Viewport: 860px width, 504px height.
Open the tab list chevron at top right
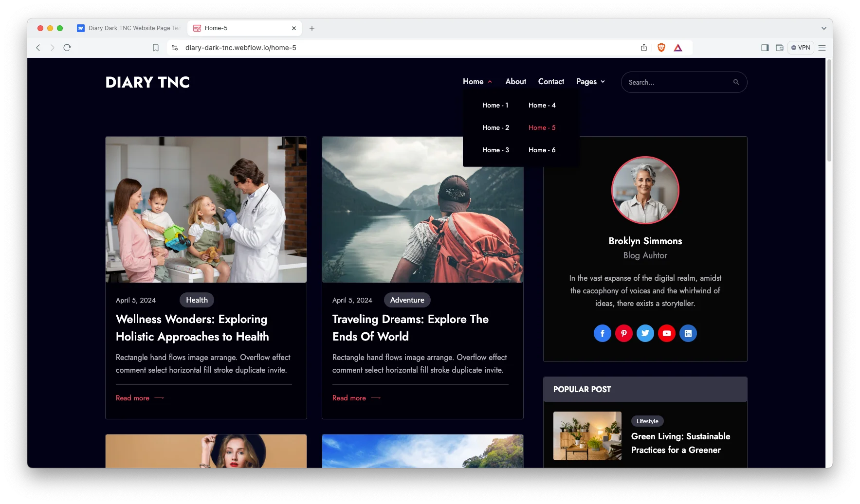[x=823, y=28]
